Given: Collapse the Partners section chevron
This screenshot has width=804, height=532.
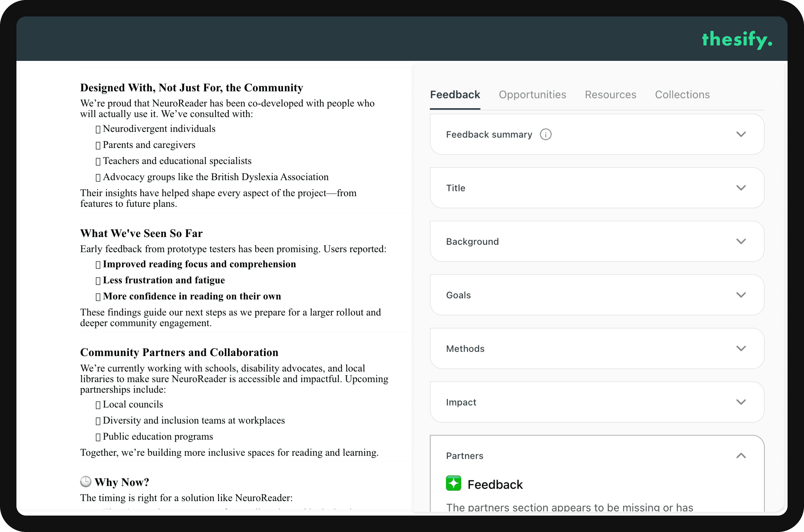Looking at the screenshot, I should pyautogui.click(x=741, y=456).
